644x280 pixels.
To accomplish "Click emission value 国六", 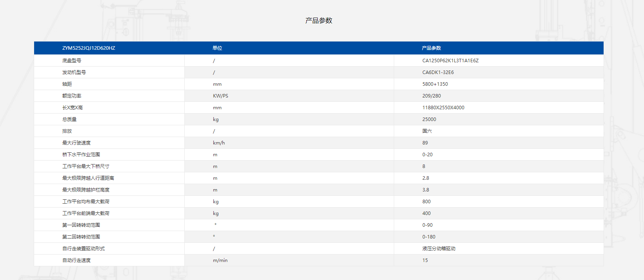I will tap(427, 131).
